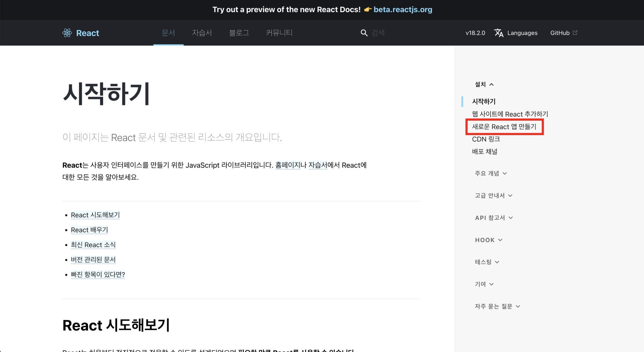
Task: Open the 커뮤니티 navigation tab
Action: coord(279,33)
